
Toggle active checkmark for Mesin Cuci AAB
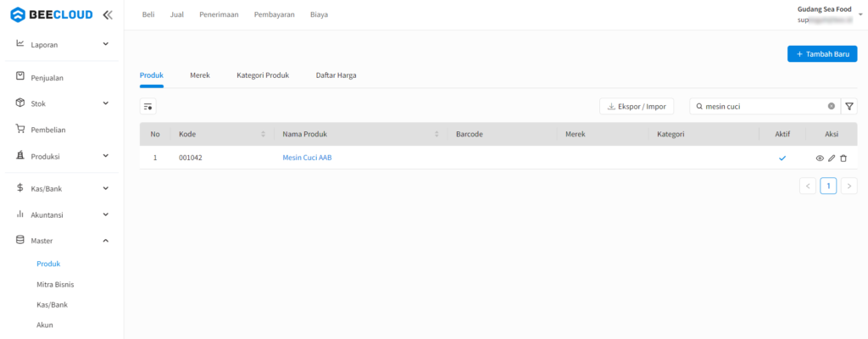pos(782,158)
